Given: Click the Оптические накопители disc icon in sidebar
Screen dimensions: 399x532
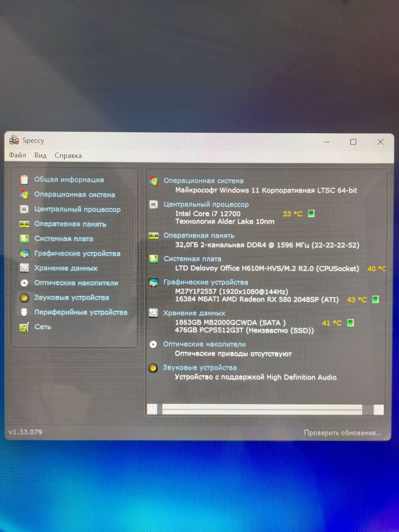Looking at the screenshot, I should pos(24,283).
